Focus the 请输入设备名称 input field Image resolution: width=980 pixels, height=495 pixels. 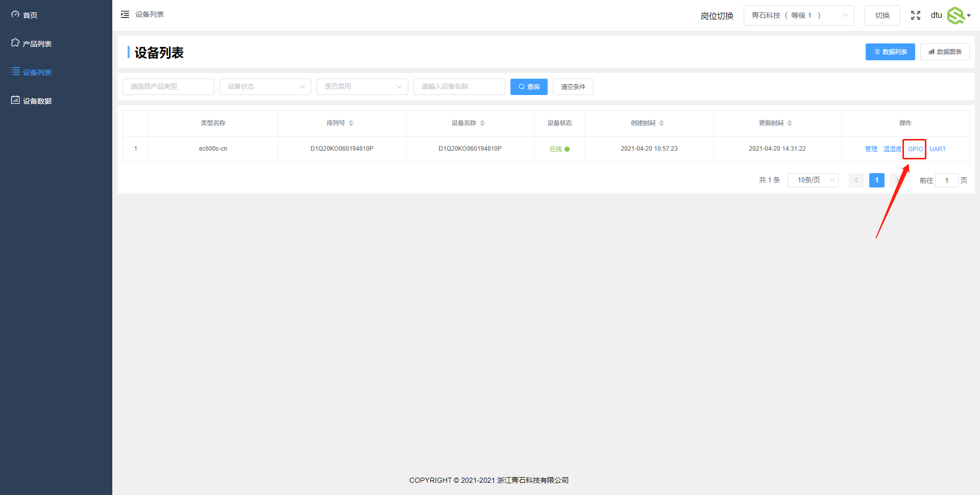tap(459, 87)
